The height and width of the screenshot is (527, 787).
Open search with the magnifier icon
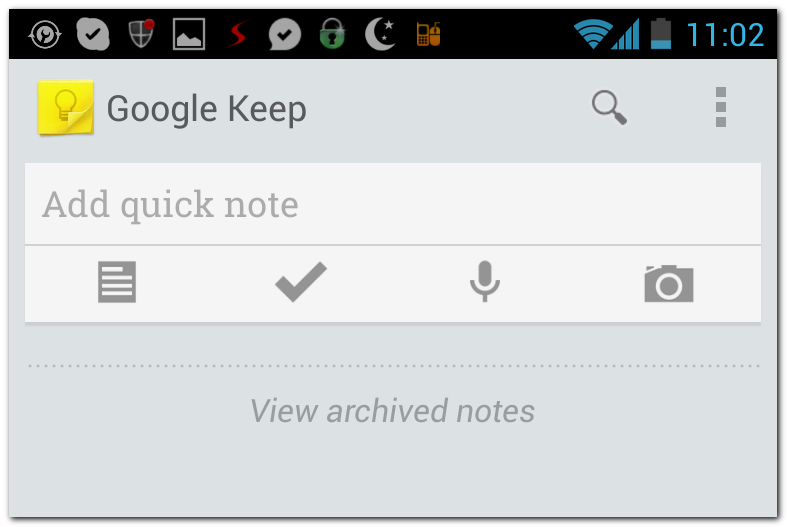click(x=609, y=107)
